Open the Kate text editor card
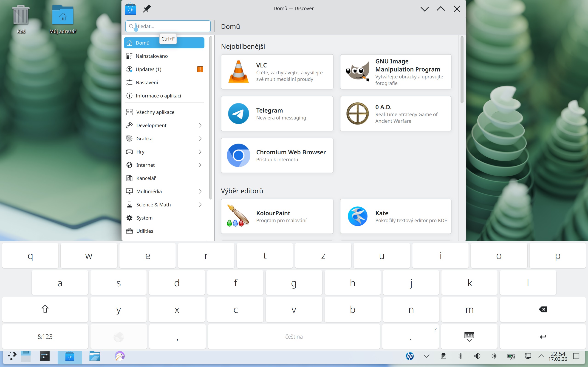 tap(396, 216)
